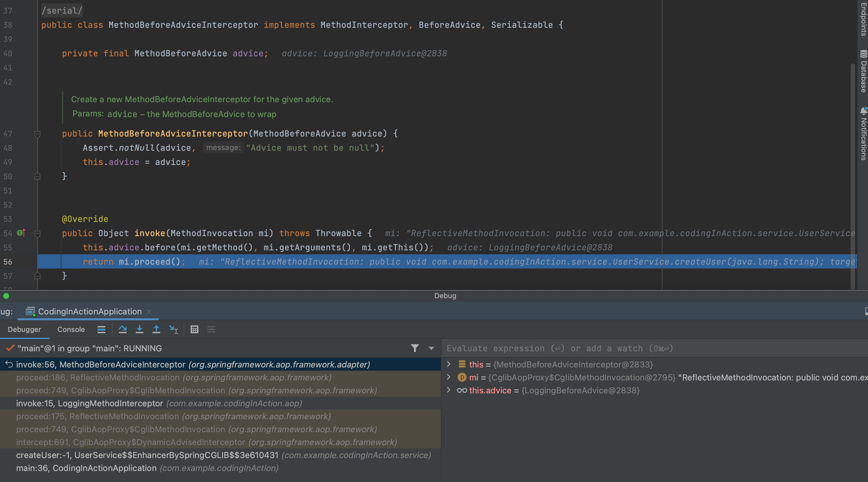Collapse the constructor fold marker on line 47
The image size is (868, 482).
point(37,134)
